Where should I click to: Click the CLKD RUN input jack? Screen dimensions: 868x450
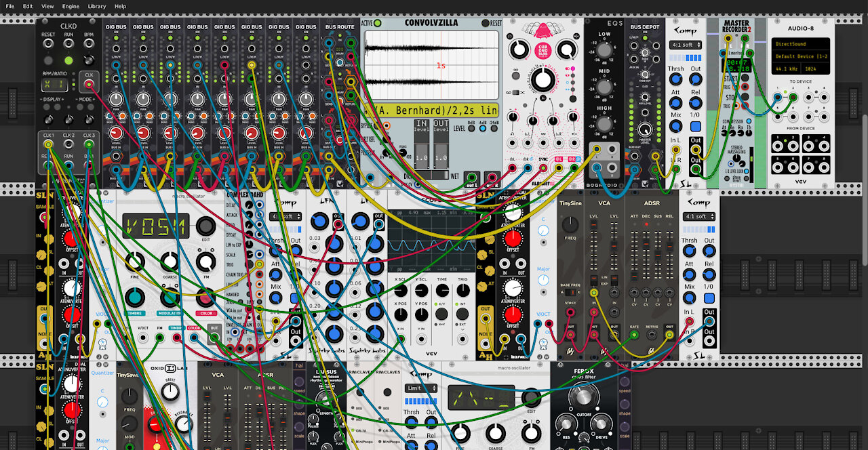coord(68,45)
